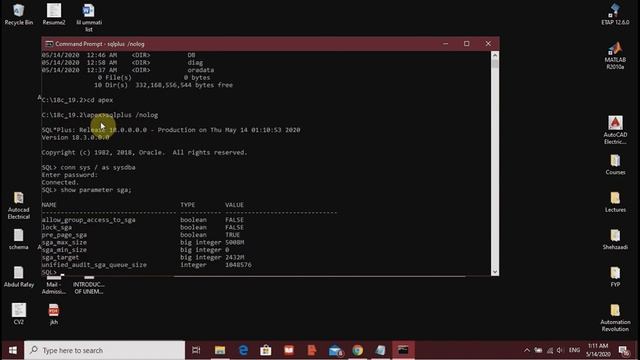The image size is (640, 360).
Task: Open the Lectures folder on desktop
Action: 615,202
